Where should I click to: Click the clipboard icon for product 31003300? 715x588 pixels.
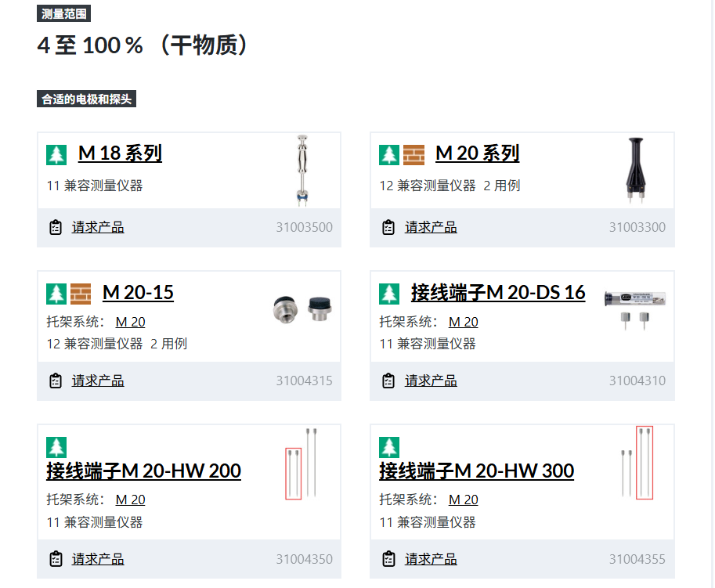pos(388,227)
